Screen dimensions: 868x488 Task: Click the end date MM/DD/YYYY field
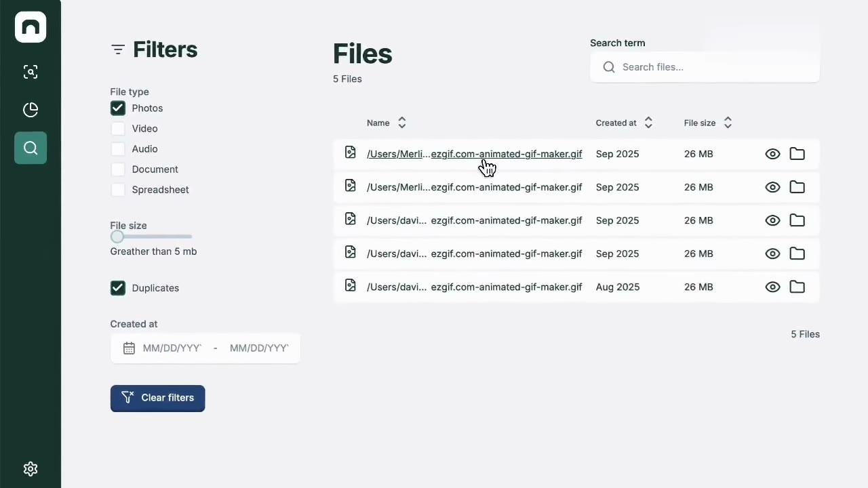click(x=259, y=348)
